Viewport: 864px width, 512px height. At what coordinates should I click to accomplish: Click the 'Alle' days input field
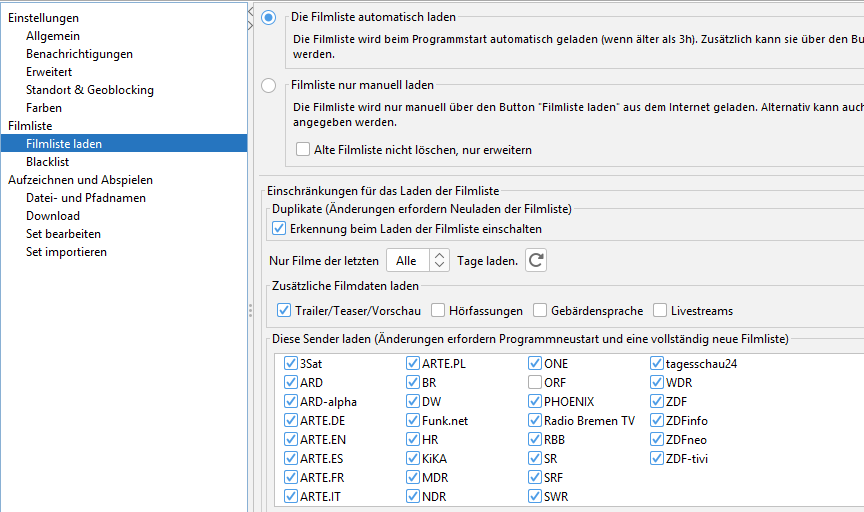(x=407, y=260)
